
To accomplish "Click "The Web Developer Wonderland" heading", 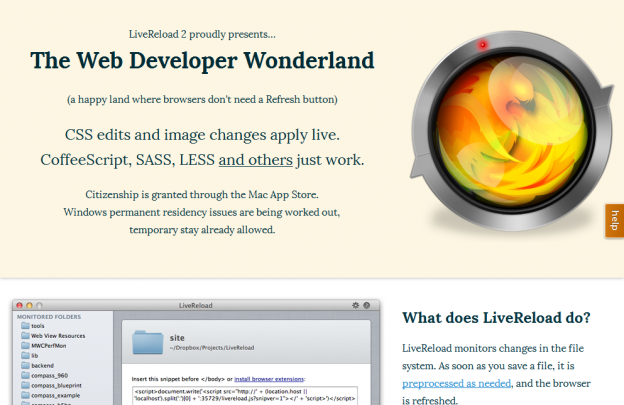I will (202, 60).
